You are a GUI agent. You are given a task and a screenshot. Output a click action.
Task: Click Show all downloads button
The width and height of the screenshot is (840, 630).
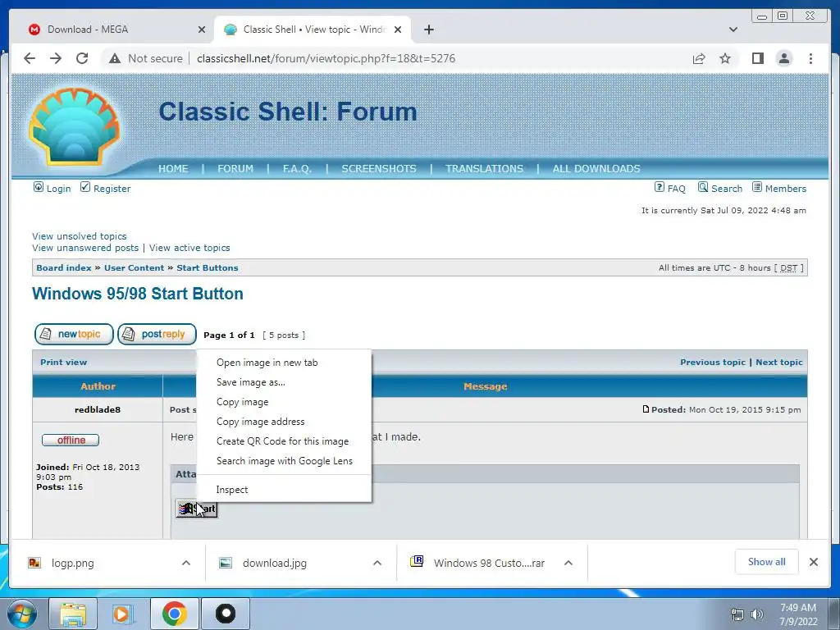(767, 562)
